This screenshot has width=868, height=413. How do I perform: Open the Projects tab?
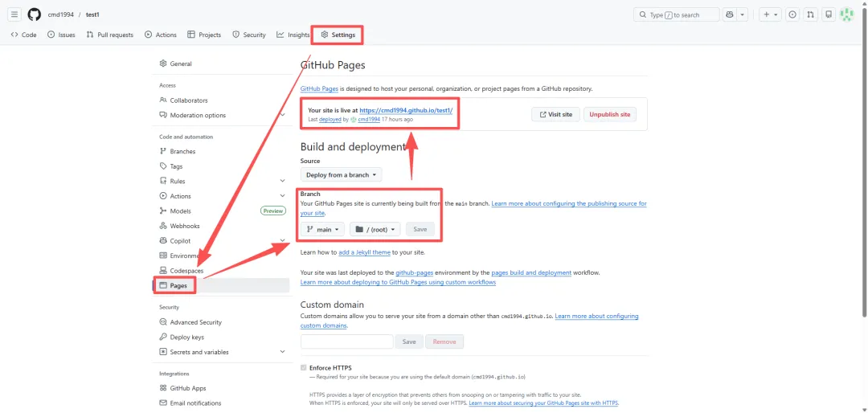point(204,35)
